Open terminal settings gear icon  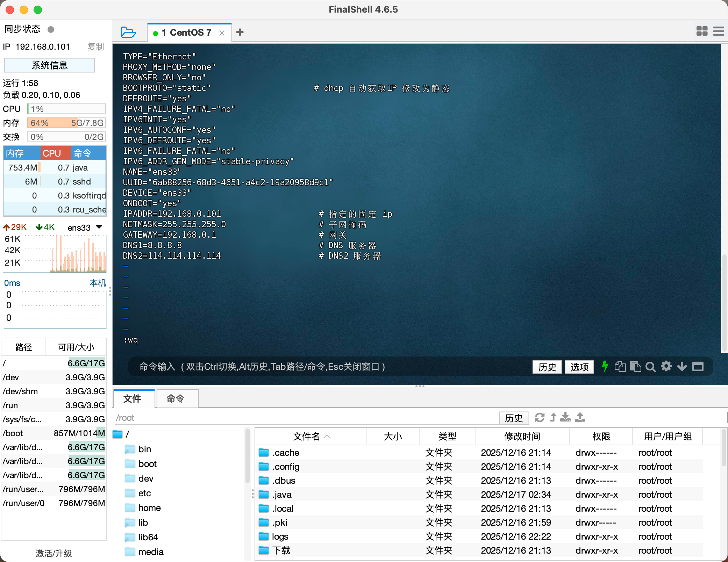pos(666,367)
